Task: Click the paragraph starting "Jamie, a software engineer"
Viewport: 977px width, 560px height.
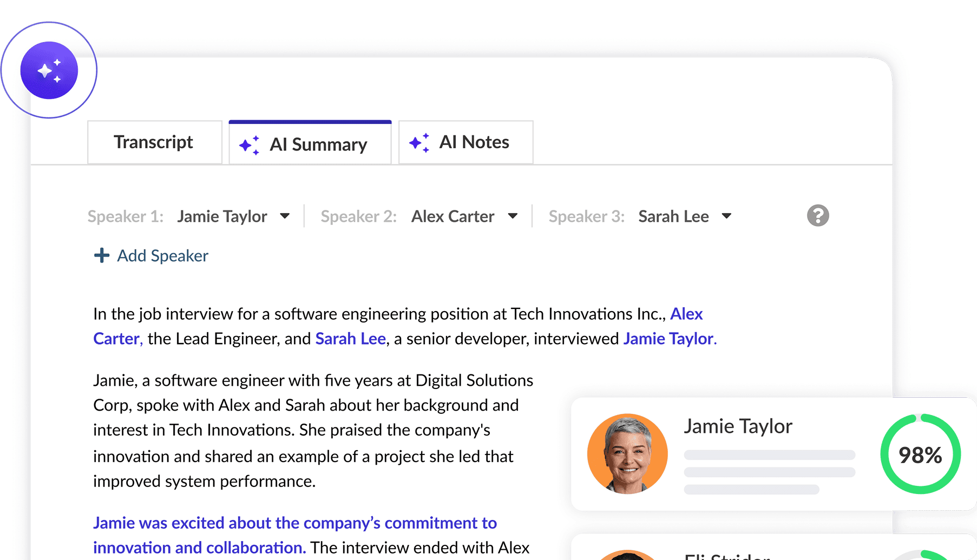Action: tap(313, 431)
